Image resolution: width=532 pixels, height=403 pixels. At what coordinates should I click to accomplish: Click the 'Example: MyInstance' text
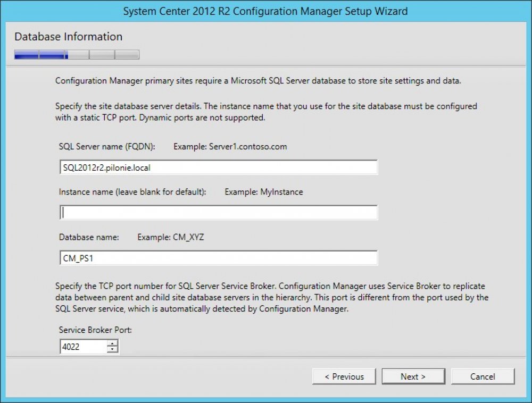[264, 192]
